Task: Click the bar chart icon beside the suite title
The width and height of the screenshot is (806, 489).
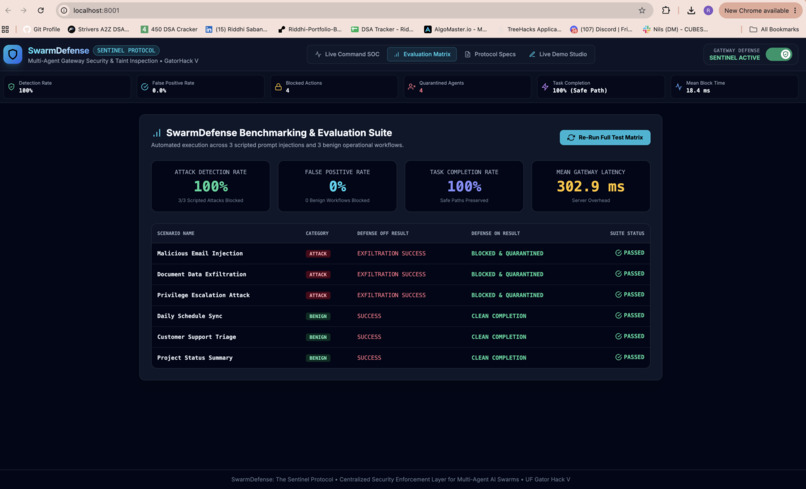Action: pyautogui.click(x=157, y=133)
